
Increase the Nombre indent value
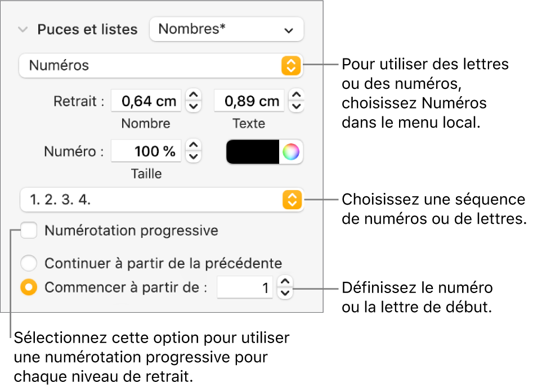(x=194, y=95)
